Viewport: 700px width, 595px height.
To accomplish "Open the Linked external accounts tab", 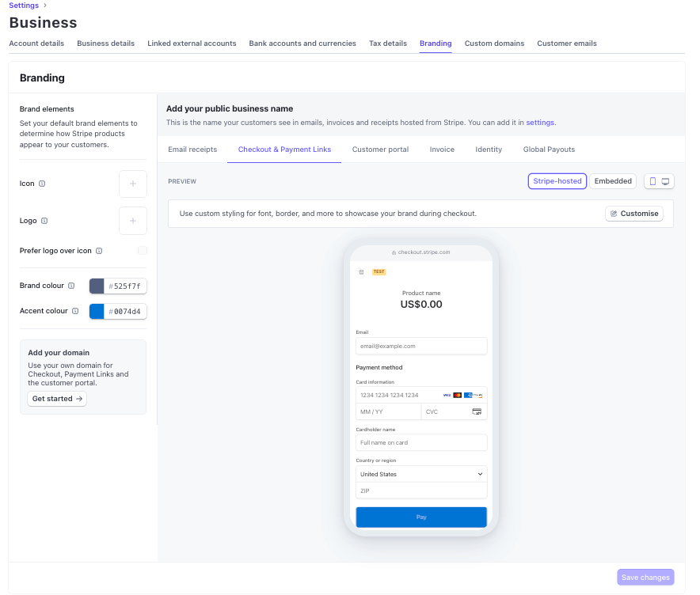I will click(192, 44).
